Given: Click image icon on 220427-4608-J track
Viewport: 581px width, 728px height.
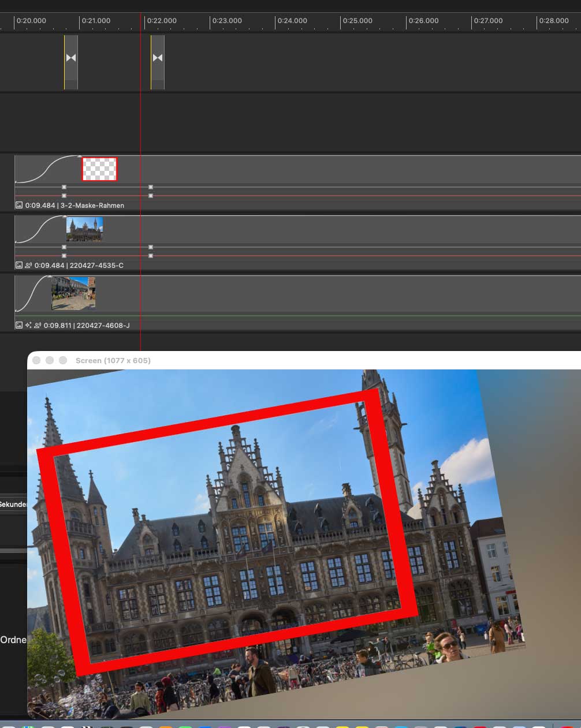Looking at the screenshot, I should [x=19, y=325].
